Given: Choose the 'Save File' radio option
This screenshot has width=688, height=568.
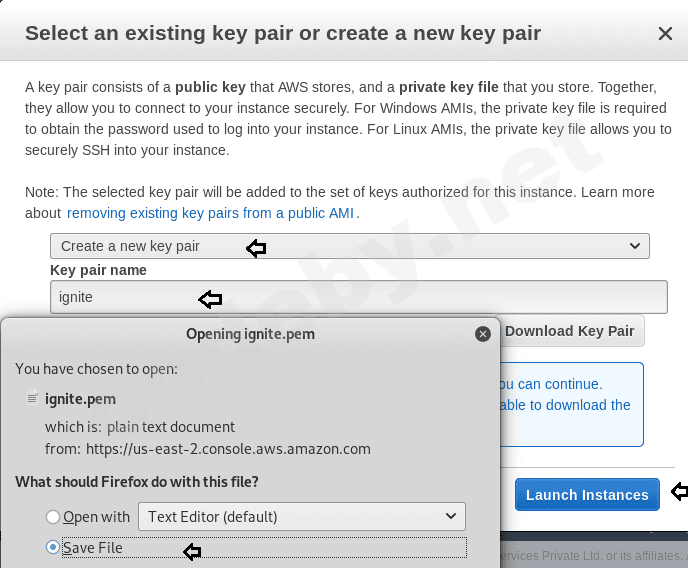Looking at the screenshot, I should [x=53, y=548].
